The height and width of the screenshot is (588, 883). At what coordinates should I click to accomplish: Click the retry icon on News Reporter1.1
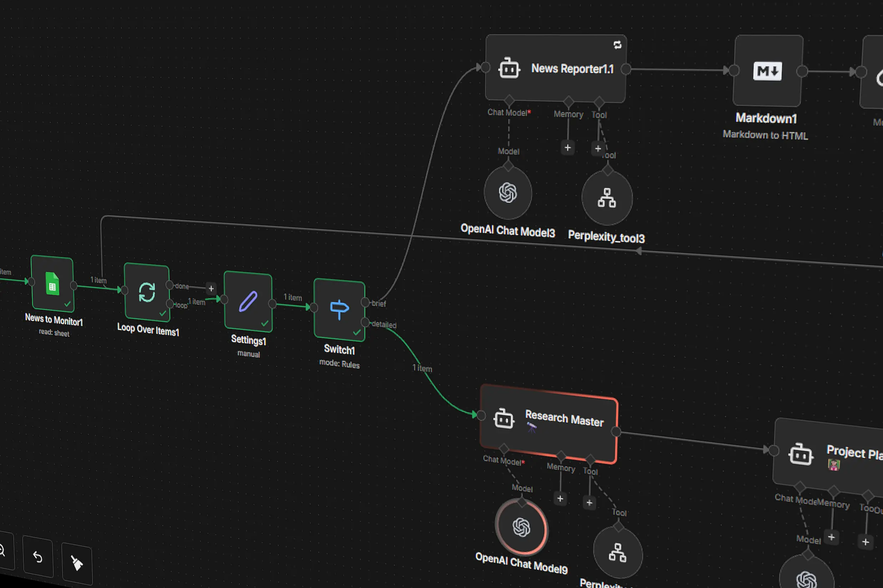617,45
